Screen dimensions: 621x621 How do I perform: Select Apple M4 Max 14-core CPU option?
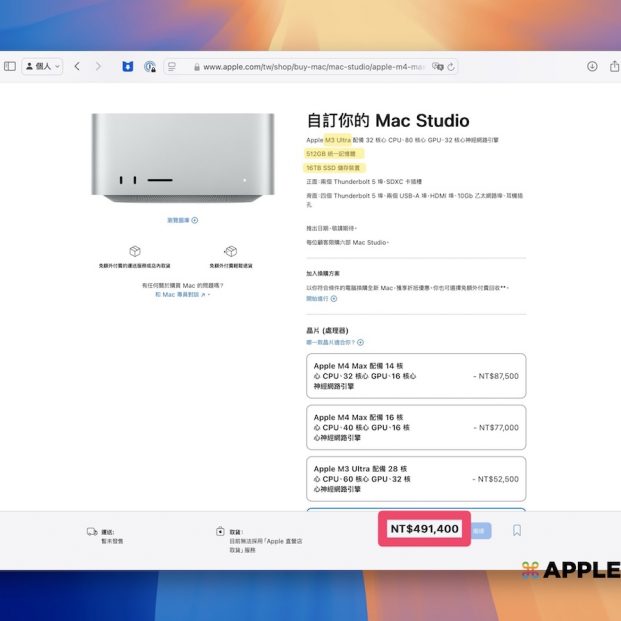(415, 376)
